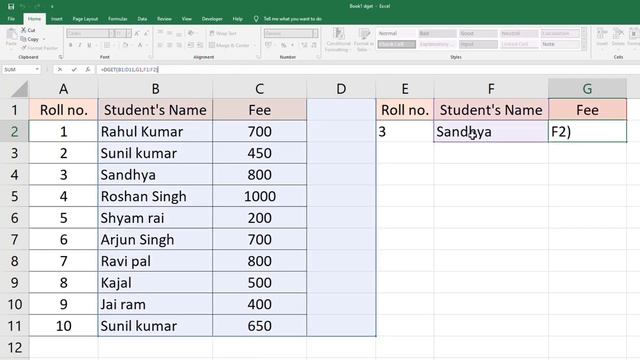Image resolution: width=640 pixels, height=360 pixels.
Task: Expand the cell Styles gallery scroll
Action: coord(584,48)
